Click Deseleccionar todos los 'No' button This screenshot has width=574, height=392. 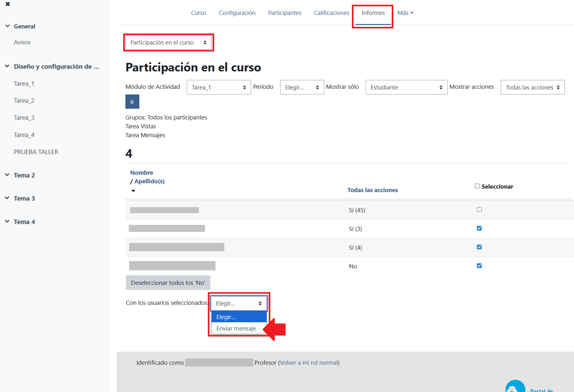point(168,283)
